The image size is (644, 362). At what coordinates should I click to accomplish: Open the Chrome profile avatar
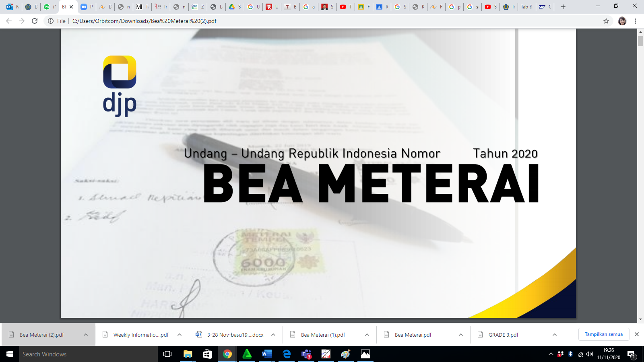point(622,21)
